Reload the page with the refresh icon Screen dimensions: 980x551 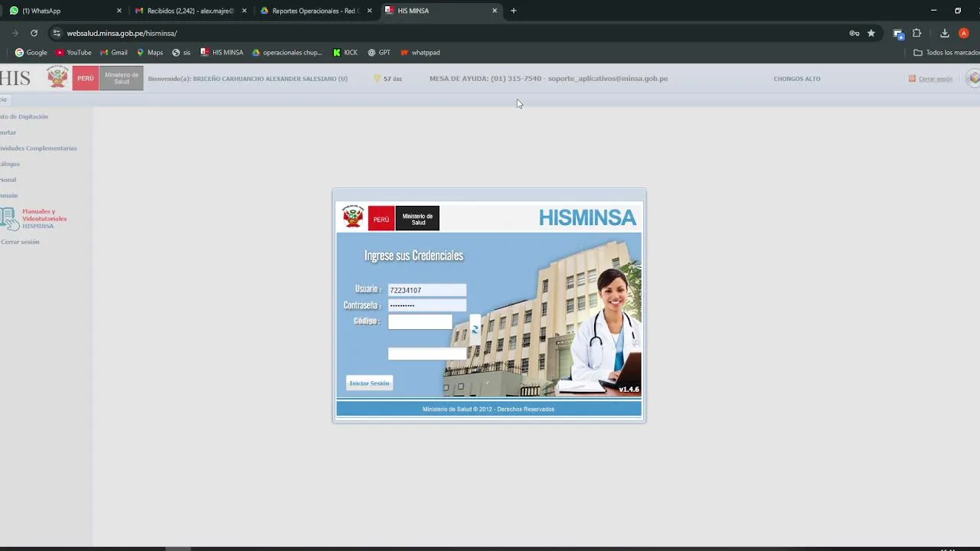(34, 33)
